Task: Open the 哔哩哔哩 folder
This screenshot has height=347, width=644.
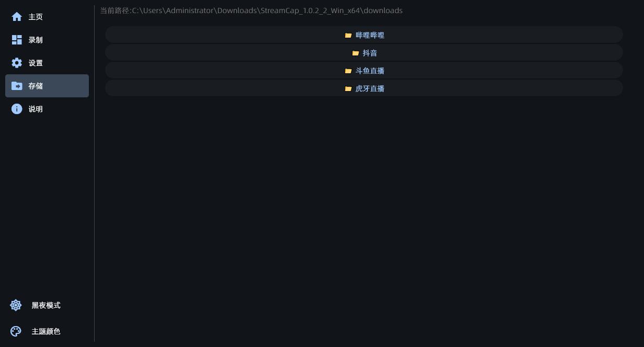Action: [370, 35]
